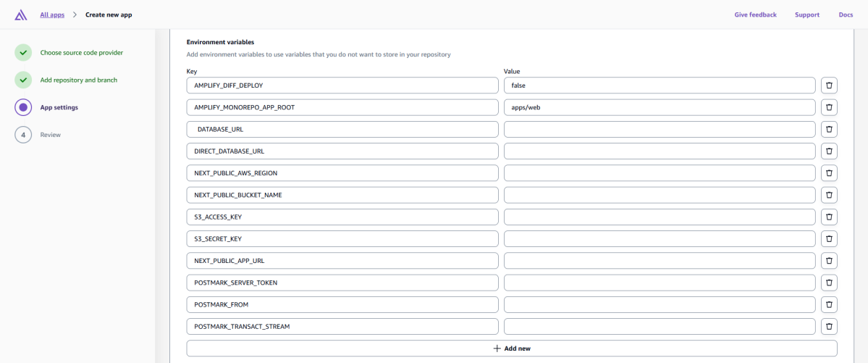Edit the DATABASE_URL key field
Screen dimensions: 868x363
point(342,129)
